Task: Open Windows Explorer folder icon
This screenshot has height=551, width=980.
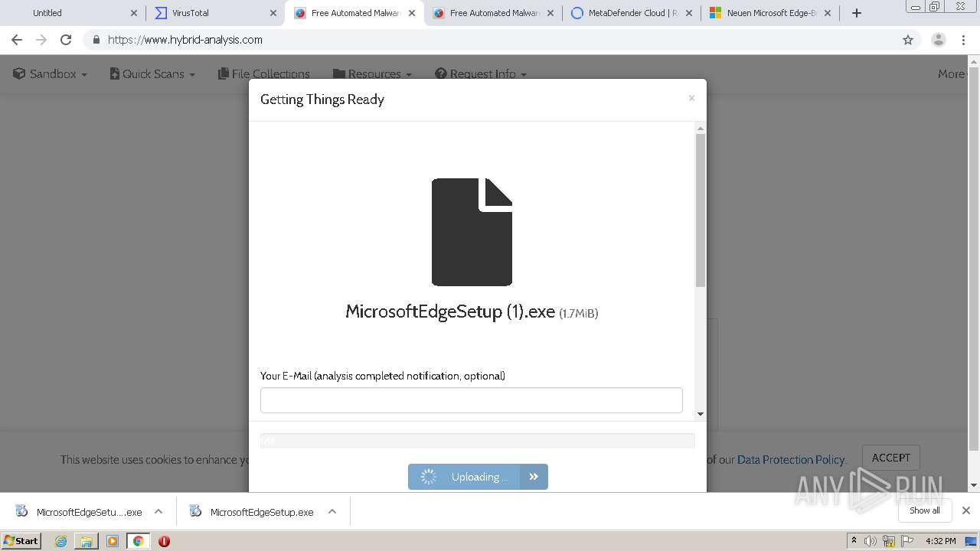Action: [87, 541]
